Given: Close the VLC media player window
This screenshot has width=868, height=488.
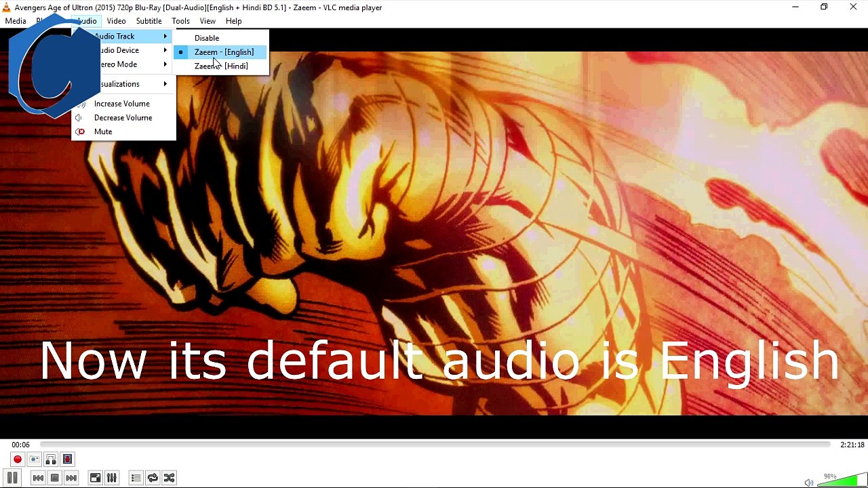Looking at the screenshot, I should pyautogui.click(x=853, y=7).
